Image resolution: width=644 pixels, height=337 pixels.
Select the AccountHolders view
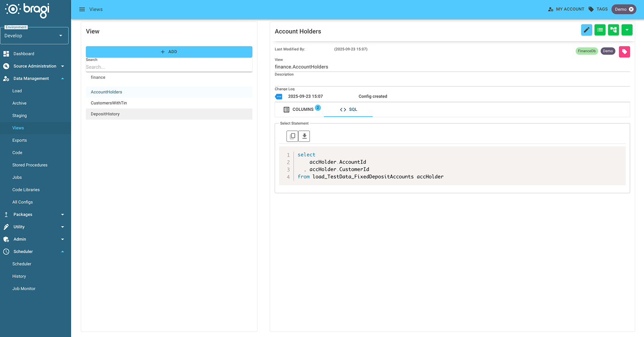click(169, 92)
